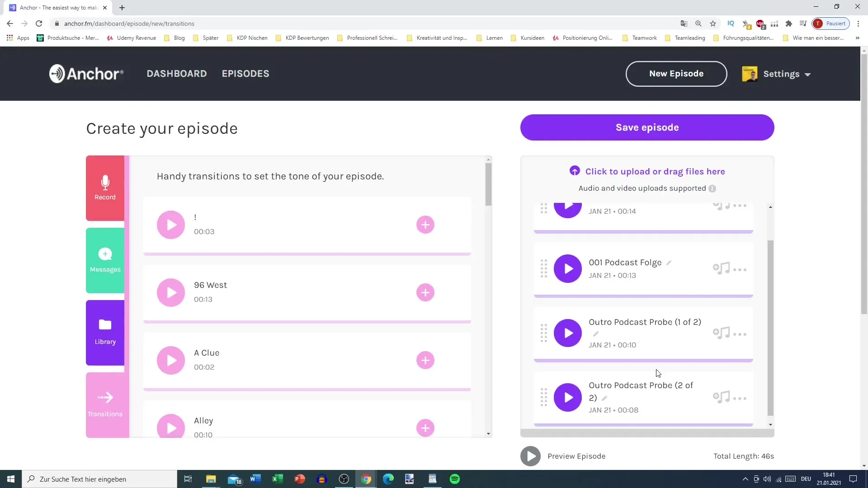This screenshot has width=868, height=488.
Task: Play 'Outro Podcast Probe (1 of 2)'
Action: [568, 333]
